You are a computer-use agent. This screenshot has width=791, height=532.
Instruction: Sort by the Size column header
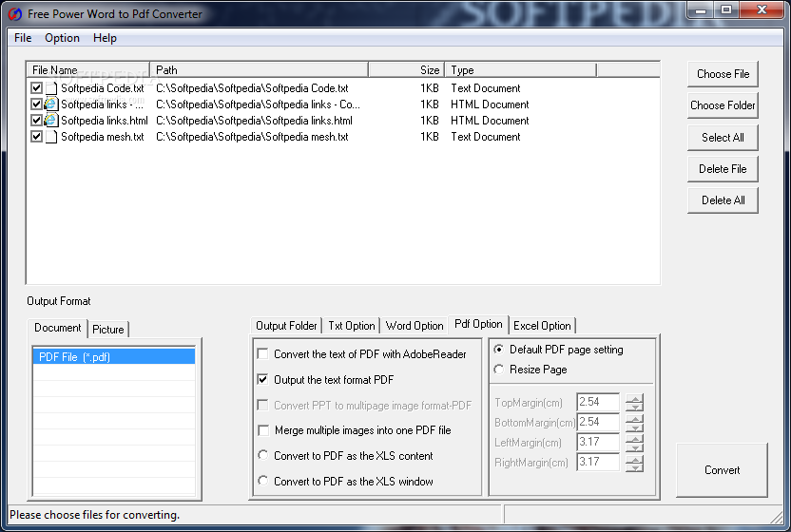coord(407,70)
